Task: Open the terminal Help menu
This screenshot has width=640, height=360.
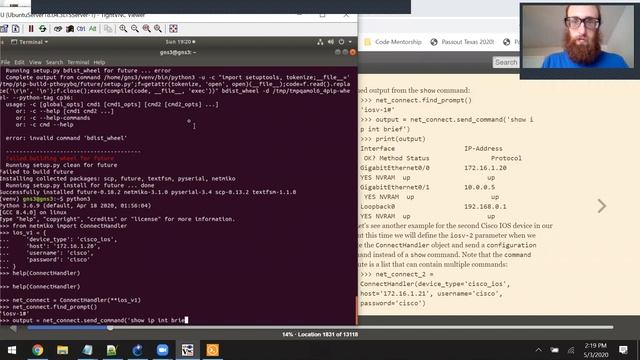Action: point(99,62)
